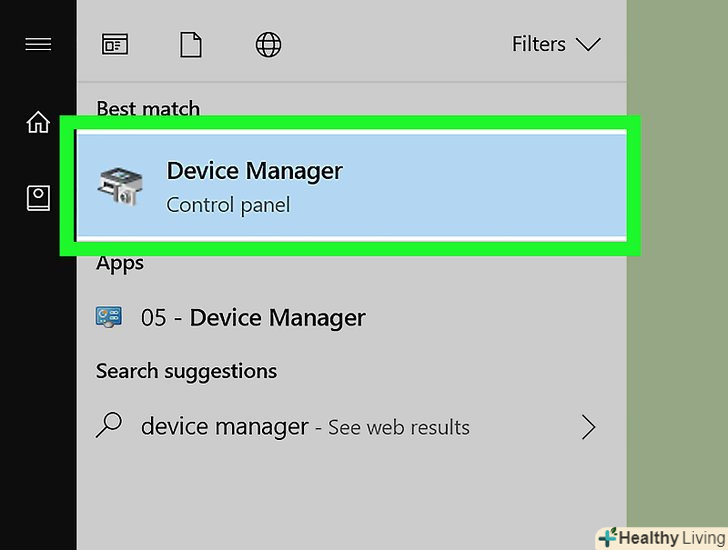
Task: Click the "See web results" link
Action: point(398,428)
